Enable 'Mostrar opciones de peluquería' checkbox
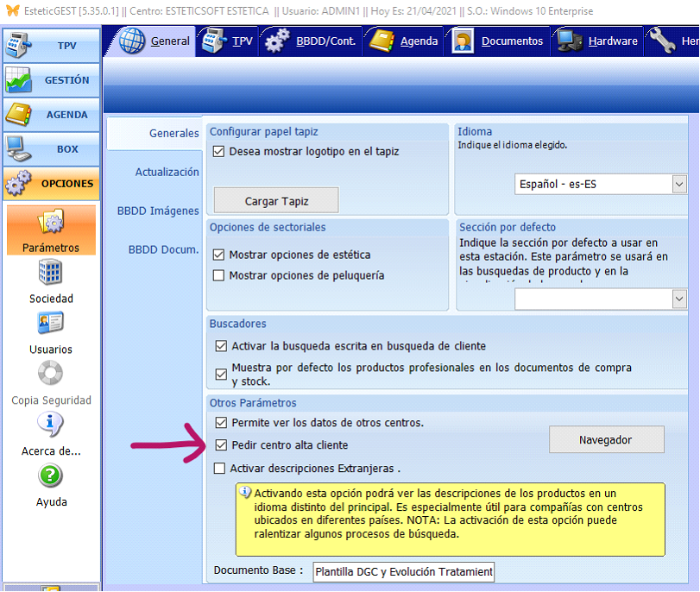The image size is (700, 592). pos(219,275)
